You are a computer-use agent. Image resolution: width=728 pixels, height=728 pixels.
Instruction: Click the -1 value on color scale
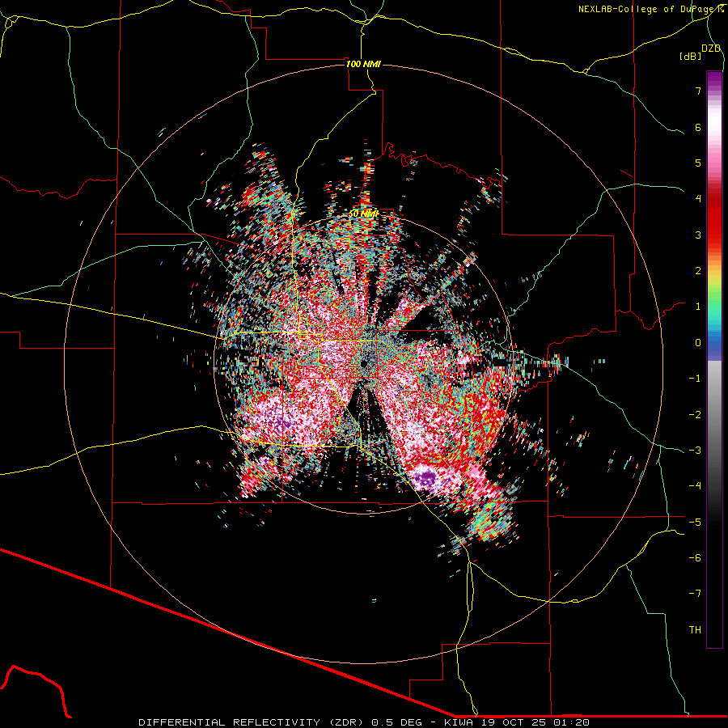[695, 379]
